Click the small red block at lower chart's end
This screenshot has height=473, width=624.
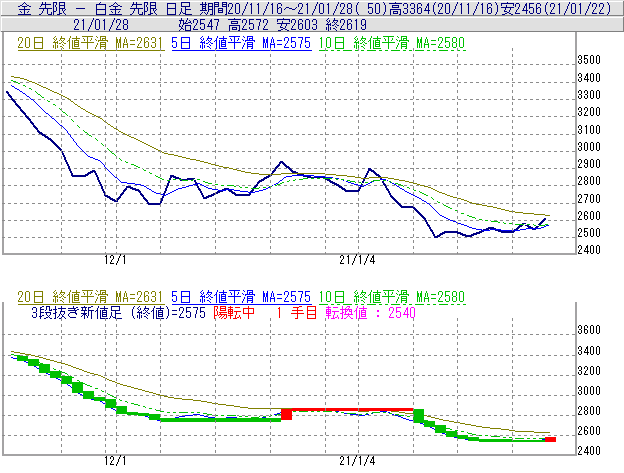(x=550, y=439)
